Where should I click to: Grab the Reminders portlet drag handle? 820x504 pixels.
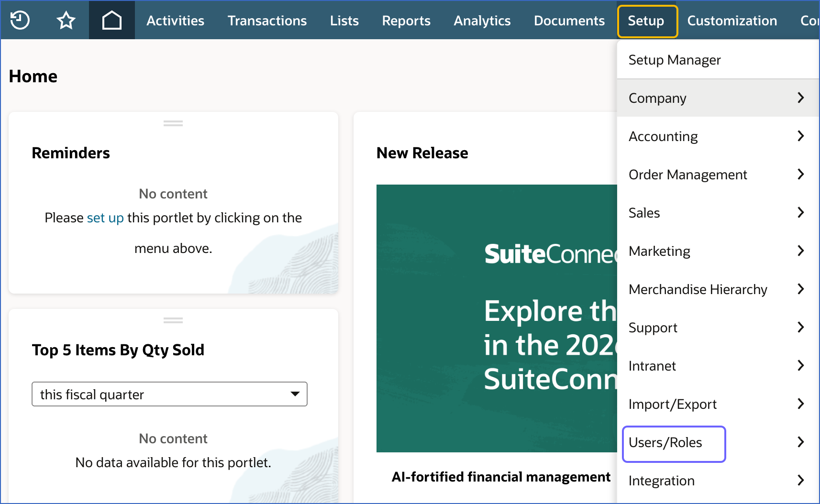point(173,123)
